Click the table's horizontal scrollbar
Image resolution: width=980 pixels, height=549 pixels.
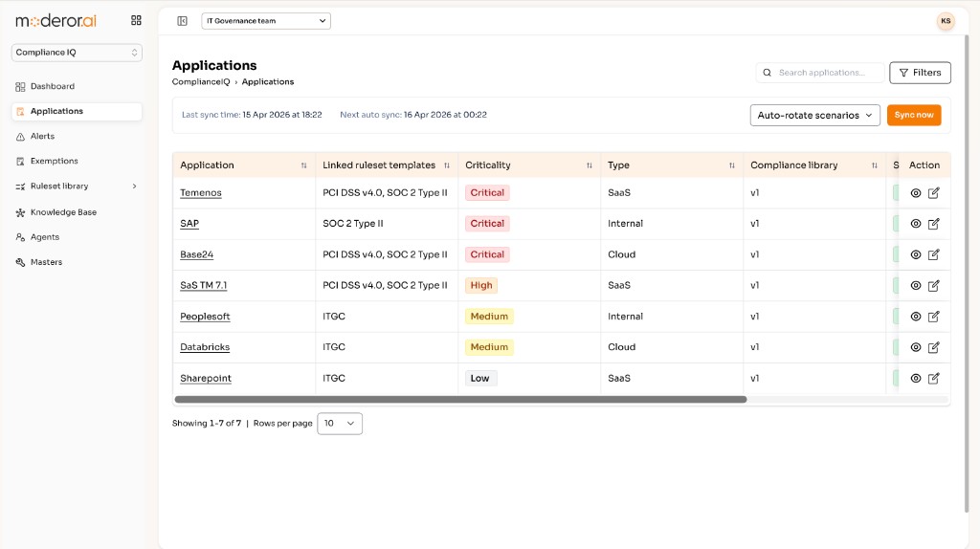[460, 399]
